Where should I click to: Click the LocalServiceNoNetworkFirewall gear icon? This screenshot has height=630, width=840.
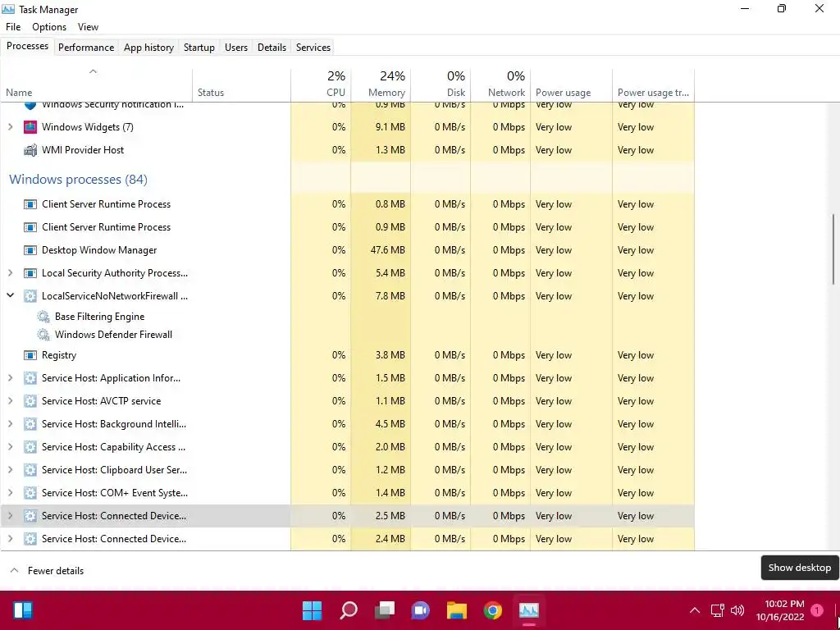(x=30, y=296)
